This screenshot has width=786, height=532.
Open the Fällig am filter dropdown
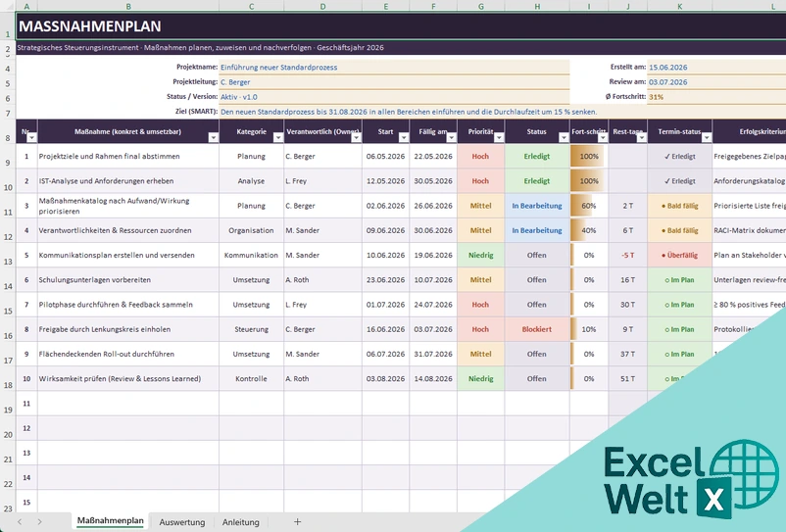point(451,138)
